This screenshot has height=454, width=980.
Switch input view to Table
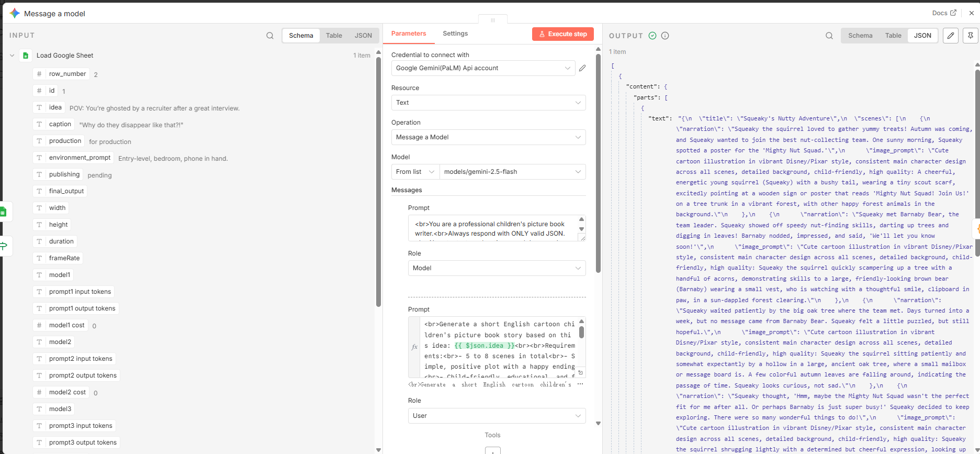[334, 36]
